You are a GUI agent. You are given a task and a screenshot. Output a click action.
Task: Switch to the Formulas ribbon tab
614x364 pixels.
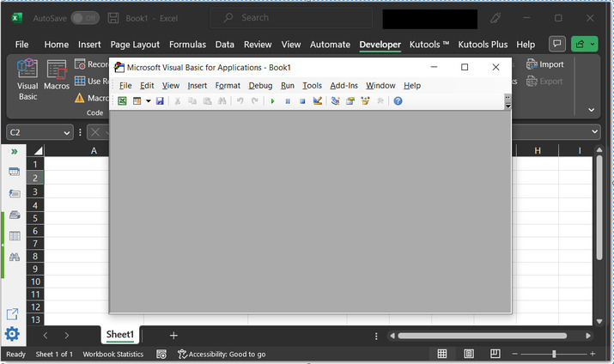click(187, 45)
